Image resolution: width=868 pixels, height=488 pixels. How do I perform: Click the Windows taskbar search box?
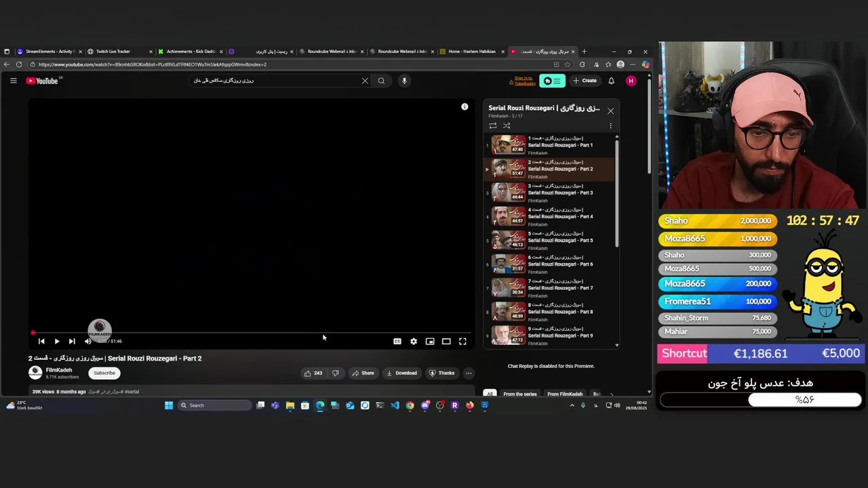coord(214,405)
